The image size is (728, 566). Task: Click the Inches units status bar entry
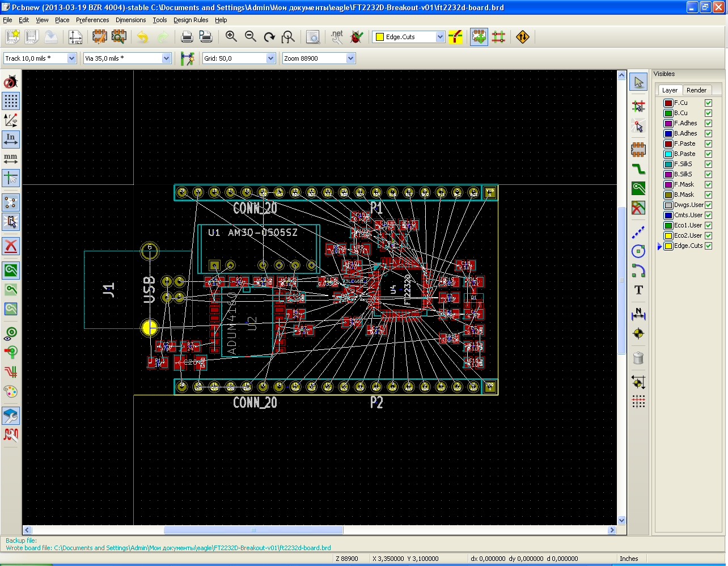point(629,559)
